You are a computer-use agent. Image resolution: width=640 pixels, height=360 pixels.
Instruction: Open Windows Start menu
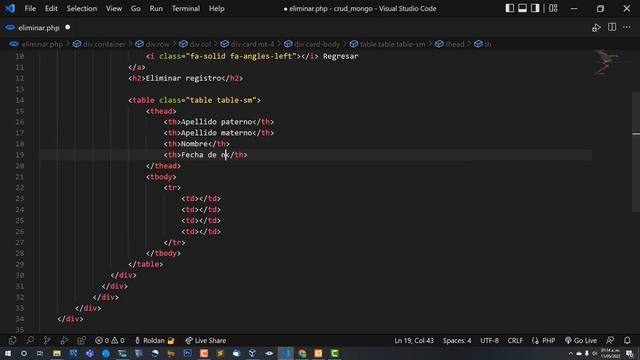8,353
